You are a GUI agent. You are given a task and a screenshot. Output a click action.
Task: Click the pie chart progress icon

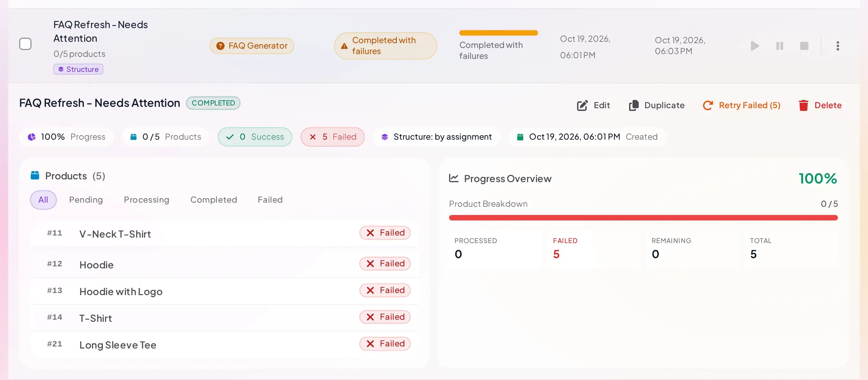click(31, 137)
